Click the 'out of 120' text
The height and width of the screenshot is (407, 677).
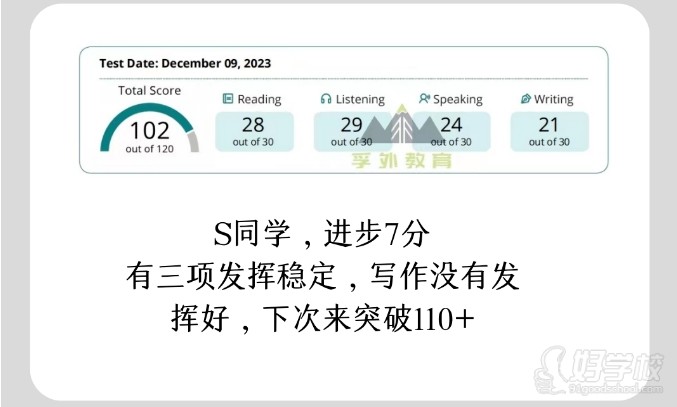tap(149, 149)
